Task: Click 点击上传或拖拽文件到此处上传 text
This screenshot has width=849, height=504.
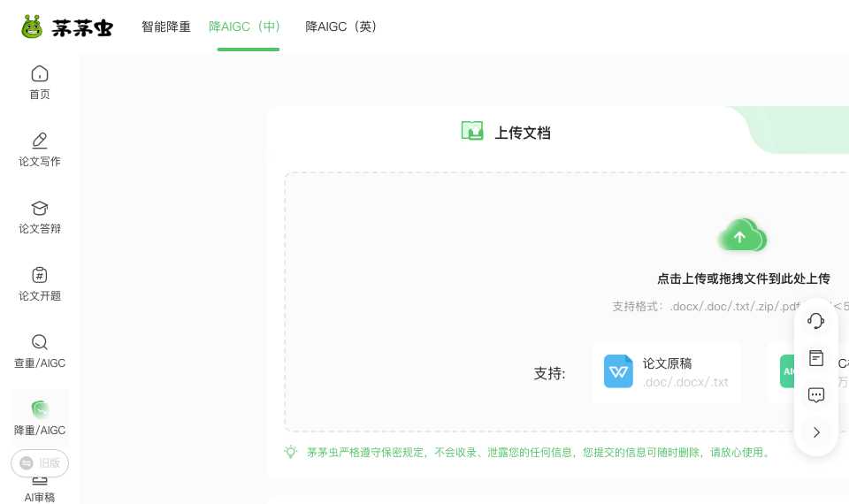Action: tap(744, 279)
